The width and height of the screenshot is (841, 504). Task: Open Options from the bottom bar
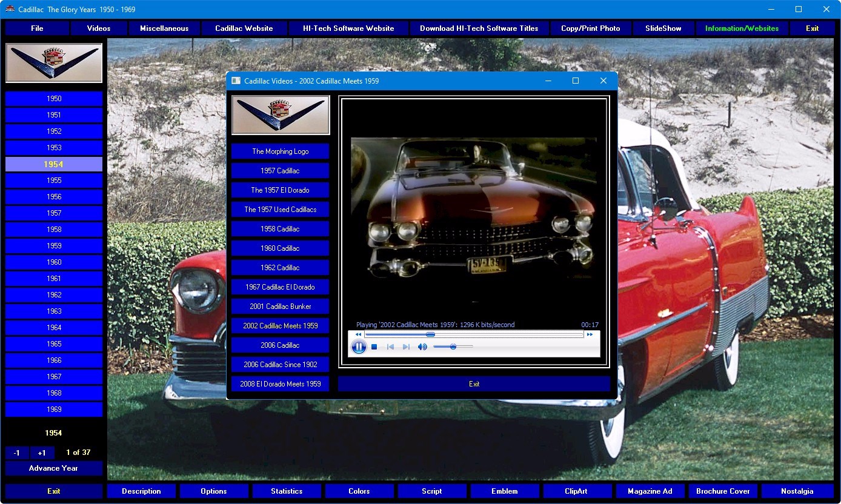[x=214, y=491]
